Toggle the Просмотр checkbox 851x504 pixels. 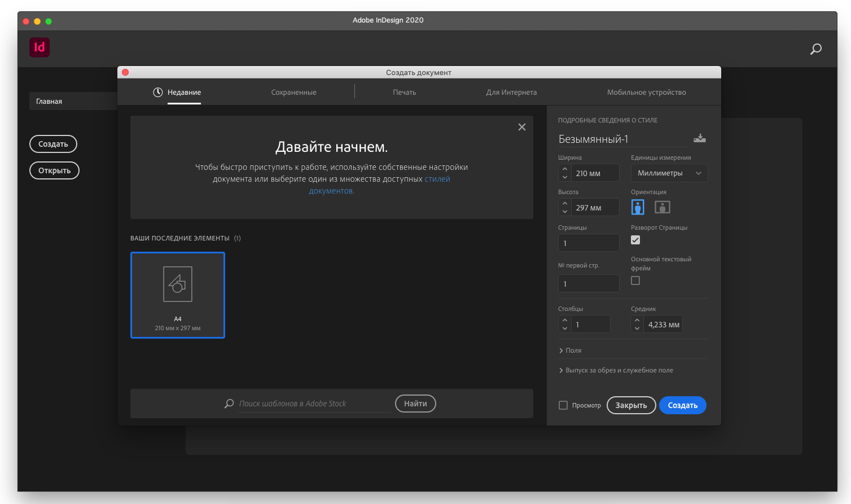(x=563, y=405)
